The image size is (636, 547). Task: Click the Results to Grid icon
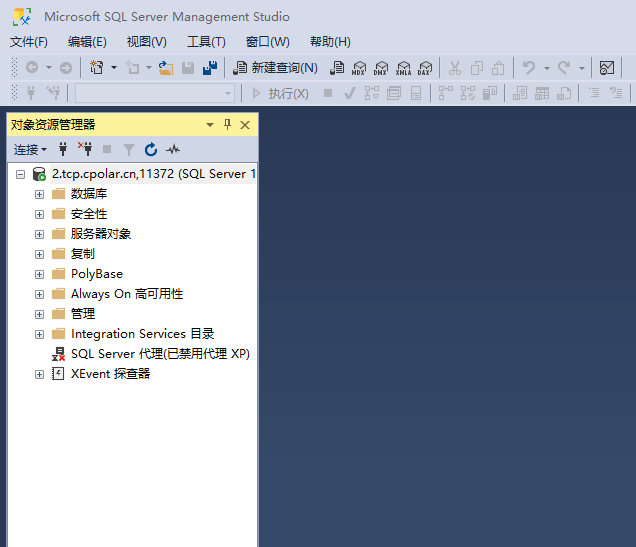pyautogui.click(x=542, y=93)
